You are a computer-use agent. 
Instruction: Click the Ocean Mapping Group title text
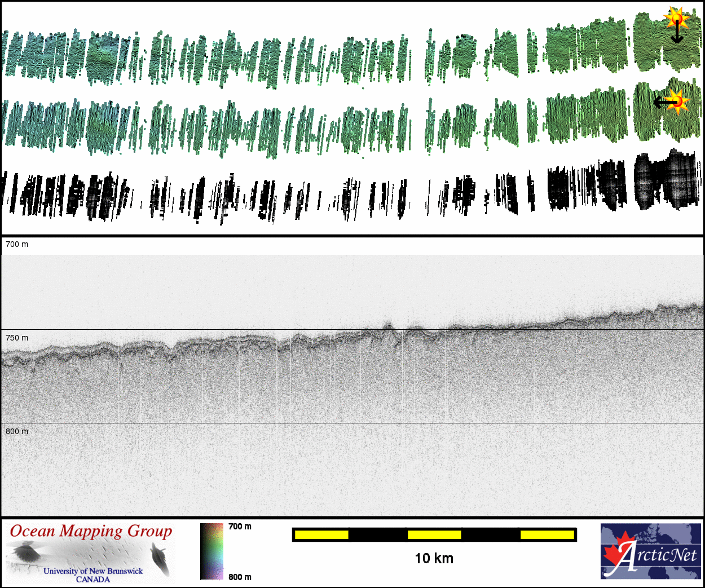point(91,531)
